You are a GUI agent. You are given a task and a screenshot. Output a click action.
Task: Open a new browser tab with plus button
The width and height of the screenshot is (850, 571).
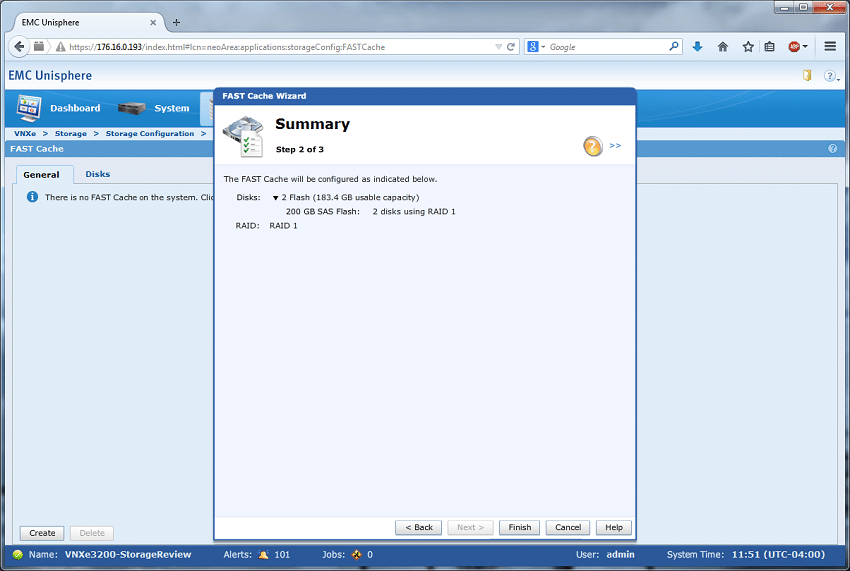tap(176, 22)
